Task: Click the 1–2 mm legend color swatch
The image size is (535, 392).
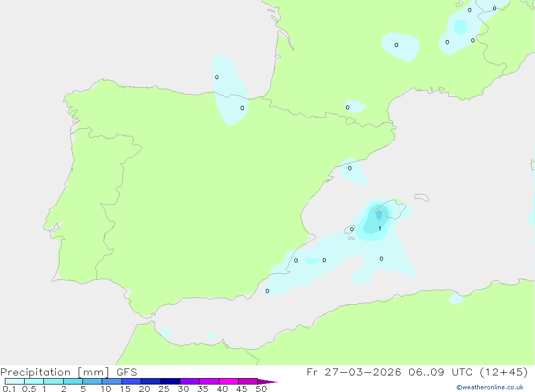Action: click(53, 381)
